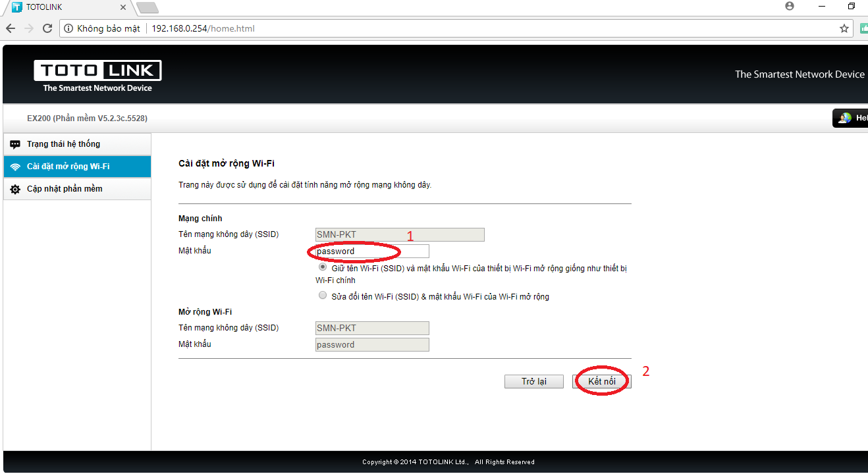Open Cập nhật phần mềm menu
Viewport: 868px width, 476px height.
tap(65, 189)
